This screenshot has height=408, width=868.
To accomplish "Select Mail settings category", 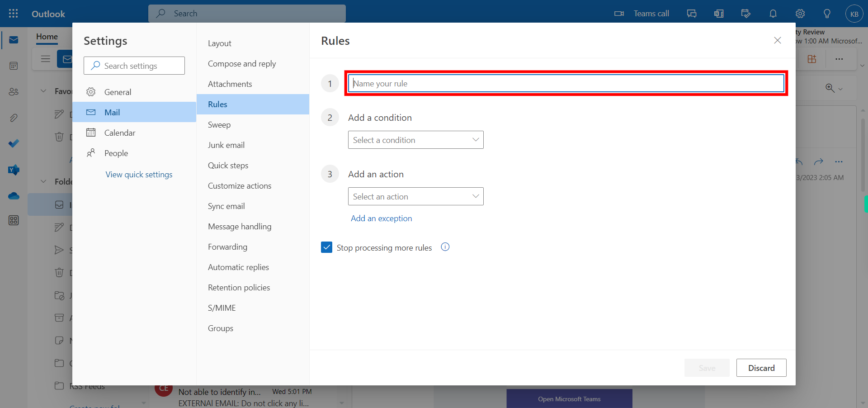I will click(134, 112).
